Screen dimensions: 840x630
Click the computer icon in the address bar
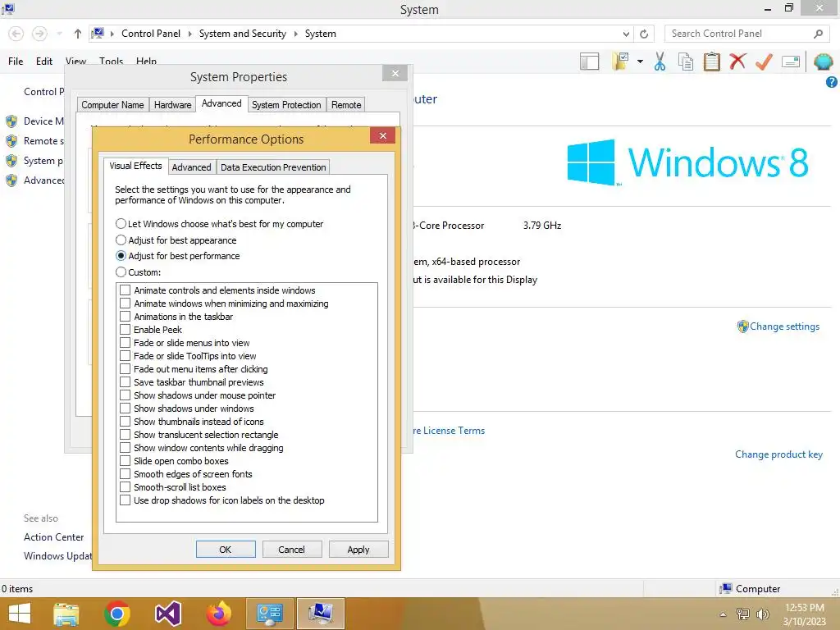pos(98,33)
